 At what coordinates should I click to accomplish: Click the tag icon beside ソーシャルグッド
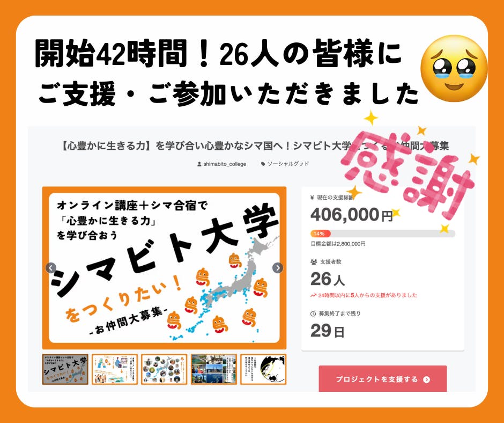[x=263, y=164]
